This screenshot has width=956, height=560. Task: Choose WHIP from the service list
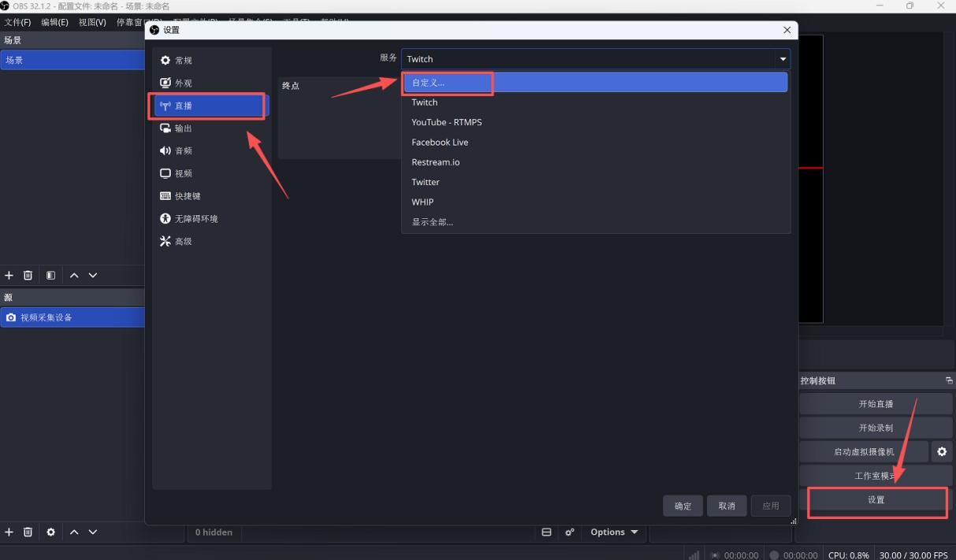pos(595,202)
